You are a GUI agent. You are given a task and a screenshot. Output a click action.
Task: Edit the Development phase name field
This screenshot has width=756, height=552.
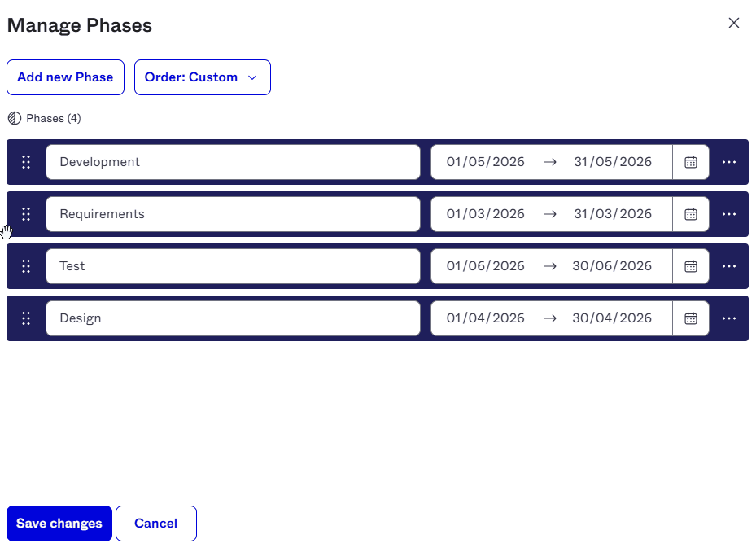tap(233, 162)
